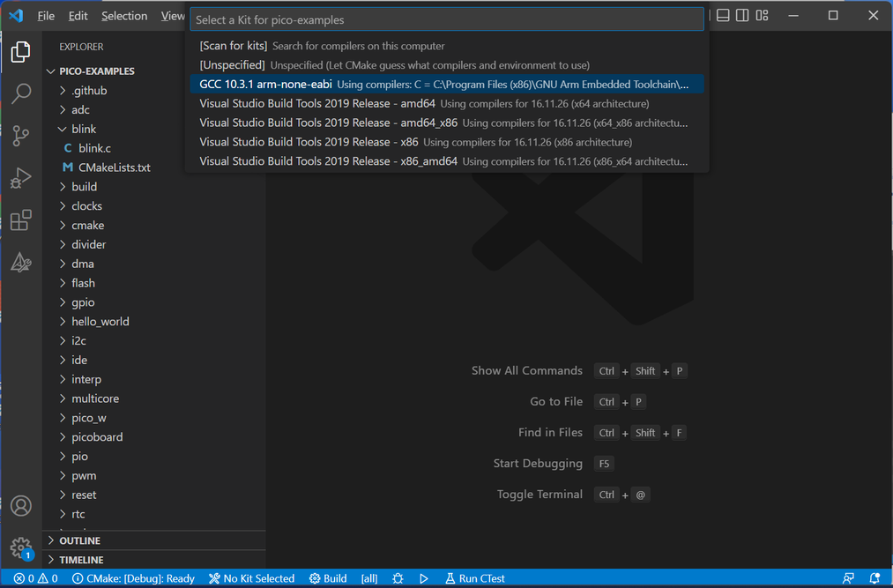The height and width of the screenshot is (588, 893).
Task: Expand the hello_world folder
Action: point(153,322)
